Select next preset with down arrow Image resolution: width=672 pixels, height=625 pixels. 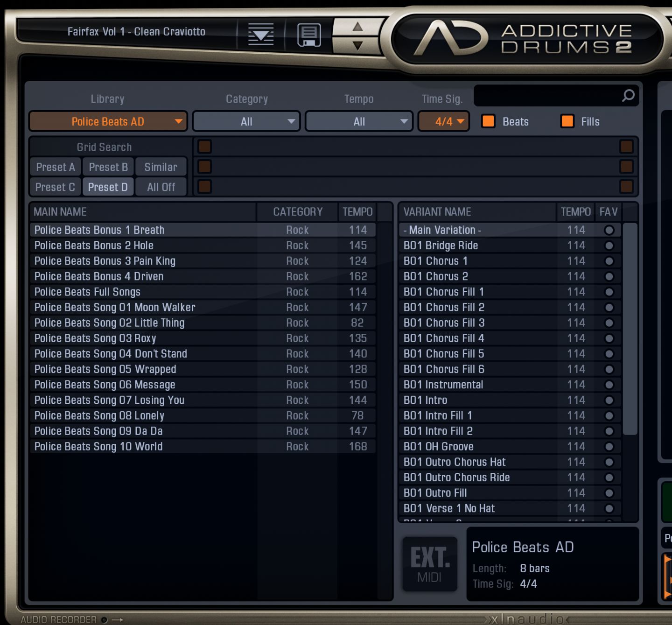pos(358,46)
